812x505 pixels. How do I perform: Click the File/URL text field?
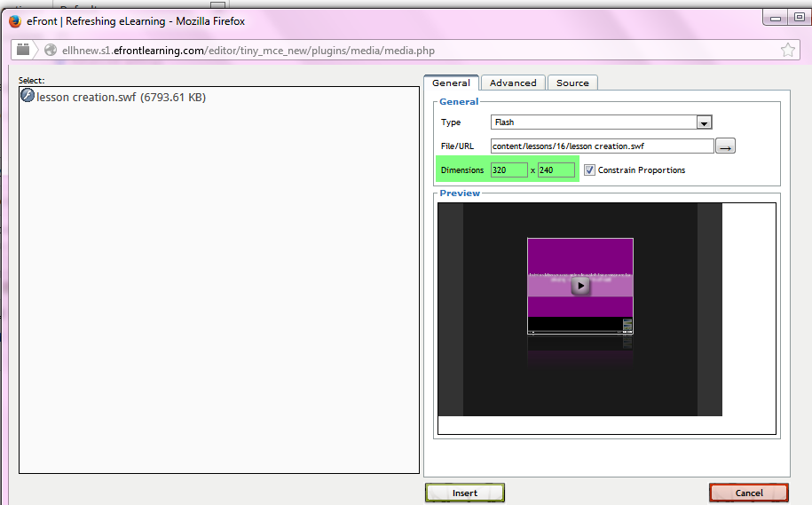click(x=602, y=146)
